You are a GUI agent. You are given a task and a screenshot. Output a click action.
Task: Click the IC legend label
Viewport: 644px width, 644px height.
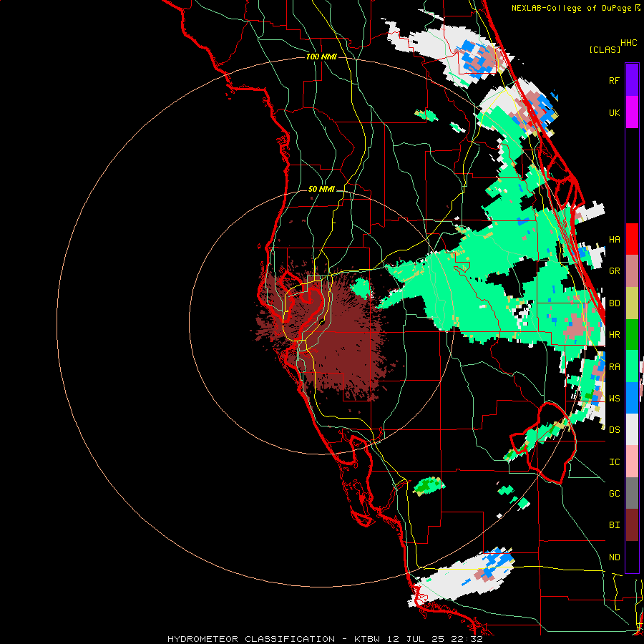point(614,462)
